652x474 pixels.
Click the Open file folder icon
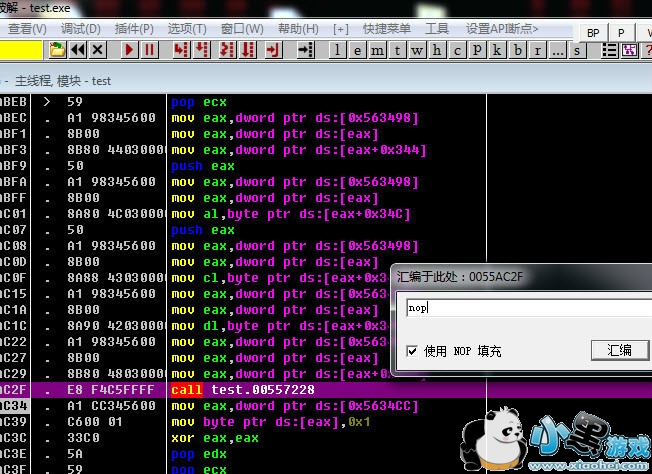pos(56,49)
